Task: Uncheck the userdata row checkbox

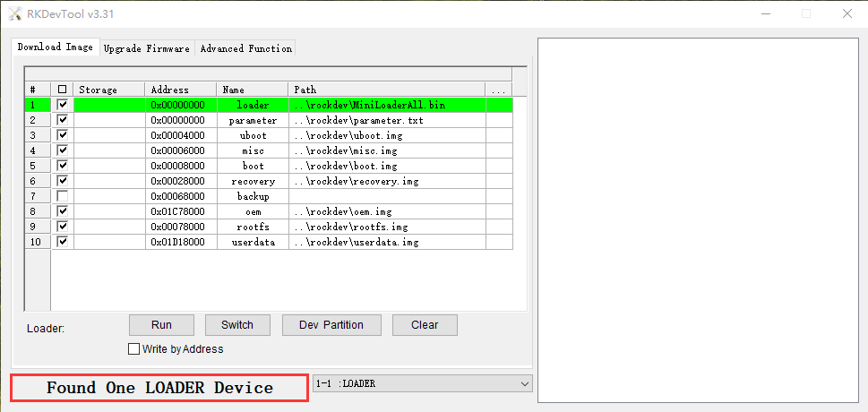Action: tap(62, 242)
